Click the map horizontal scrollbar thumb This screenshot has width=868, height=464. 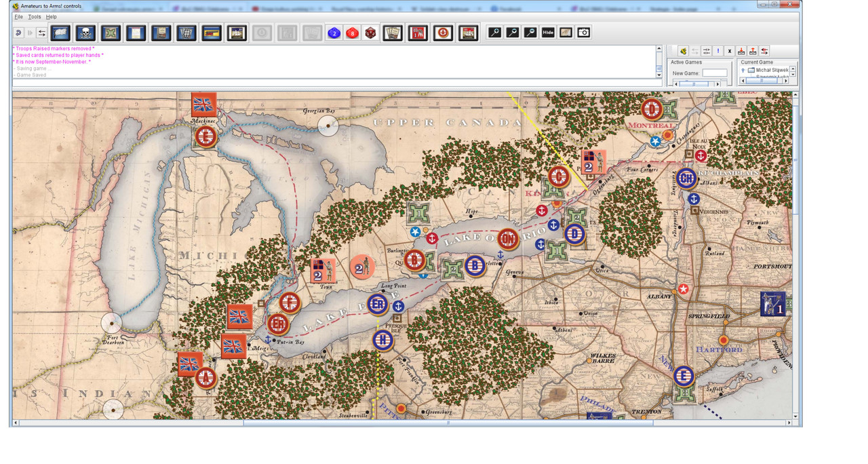(x=448, y=423)
